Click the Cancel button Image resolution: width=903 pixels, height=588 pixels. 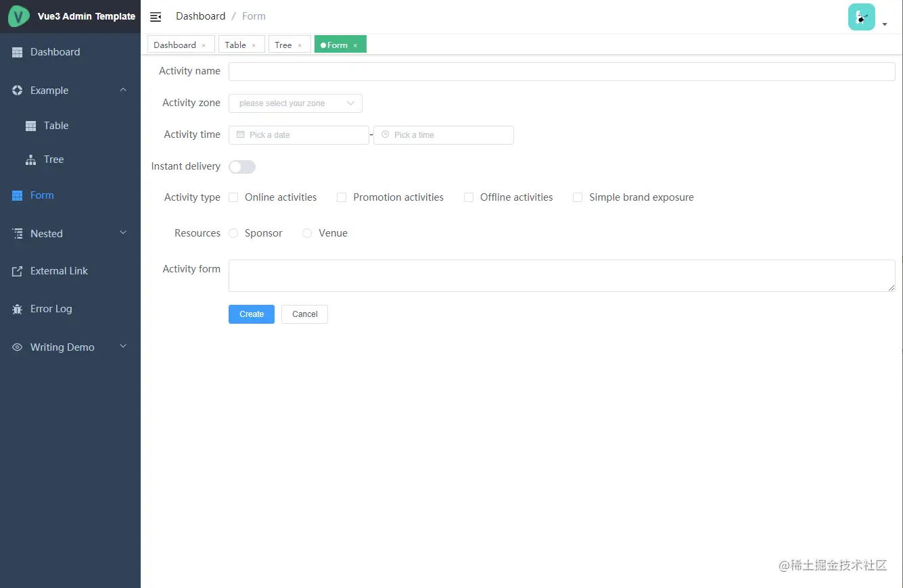pyautogui.click(x=304, y=314)
